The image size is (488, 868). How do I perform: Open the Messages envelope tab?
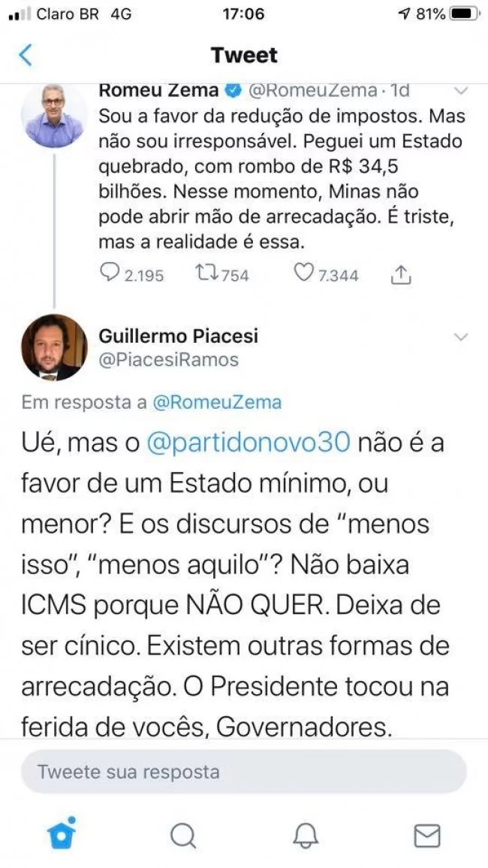tap(427, 836)
